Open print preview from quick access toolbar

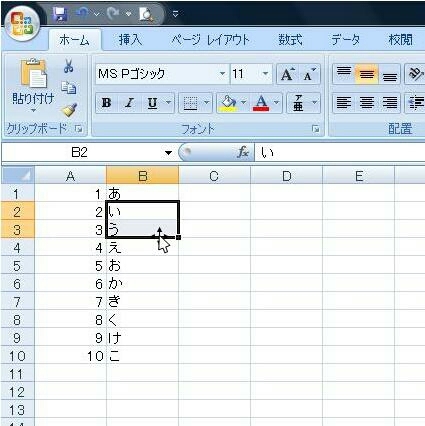(146, 15)
